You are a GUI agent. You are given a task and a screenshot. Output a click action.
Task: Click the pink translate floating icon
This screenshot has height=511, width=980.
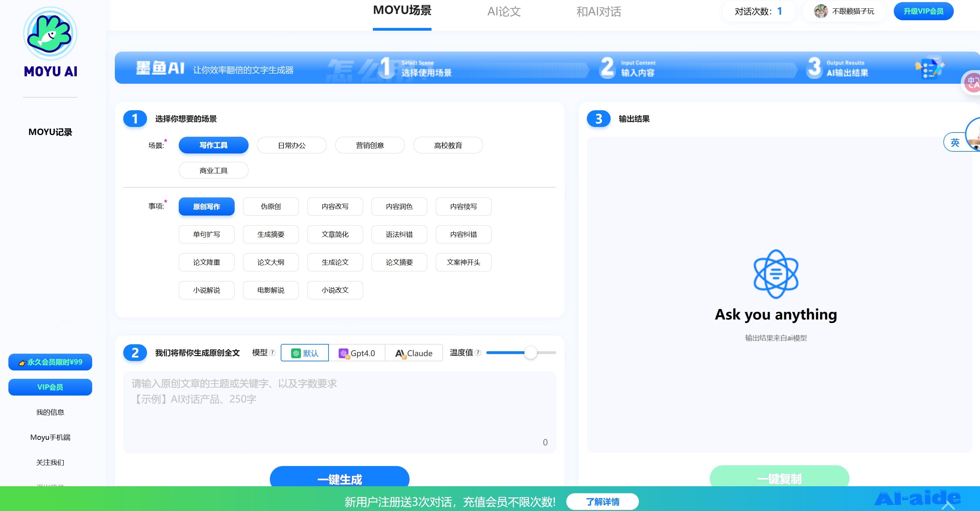pyautogui.click(x=972, y=82)
